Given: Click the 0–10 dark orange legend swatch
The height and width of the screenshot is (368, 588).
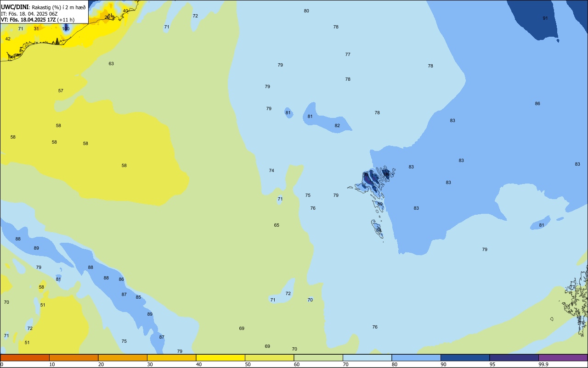Looking at the screenshot, I should click(x=25, y=357).
